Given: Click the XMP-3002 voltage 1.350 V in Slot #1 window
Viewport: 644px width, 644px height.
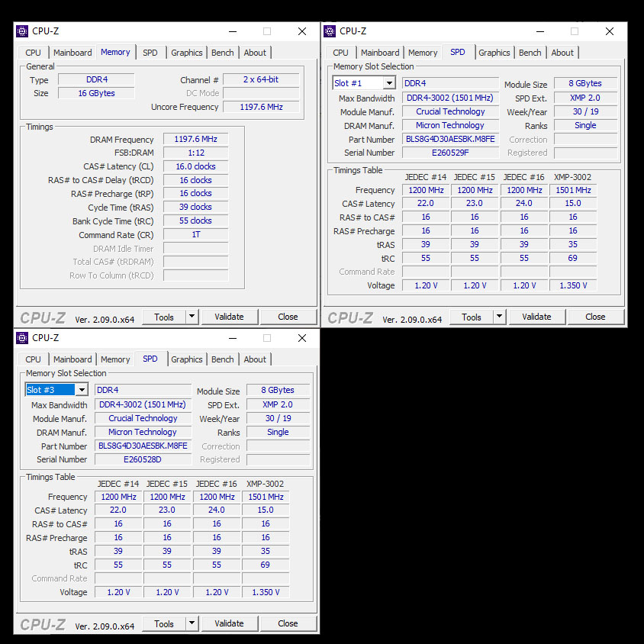Looking at the screenshot, I should point(573,285).
